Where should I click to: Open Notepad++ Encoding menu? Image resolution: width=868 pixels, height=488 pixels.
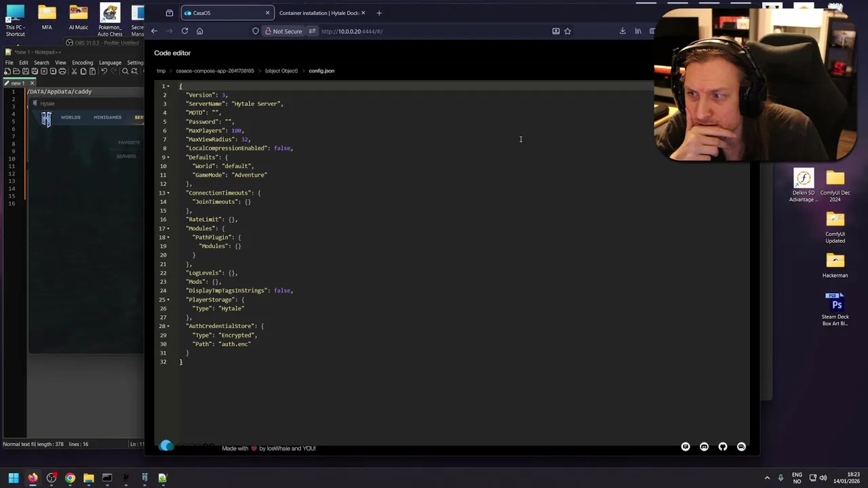click(82, 62)
